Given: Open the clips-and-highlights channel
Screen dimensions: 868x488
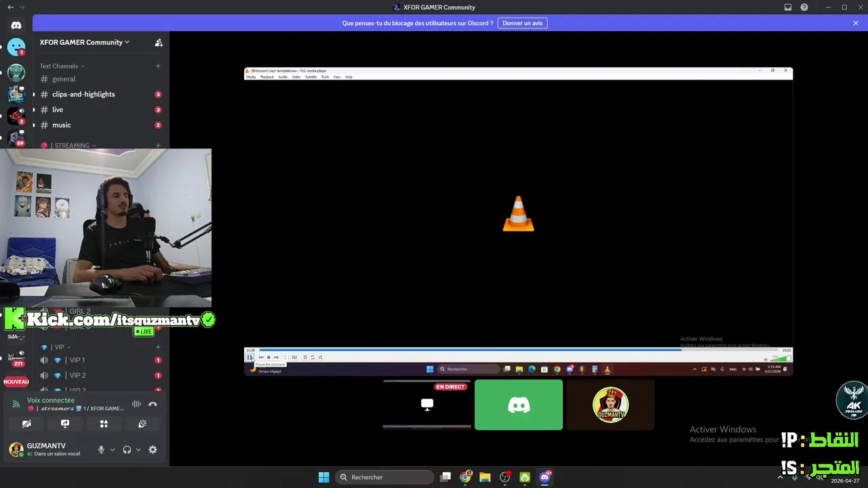Looking at the screenshot, I should pos(101,94).
